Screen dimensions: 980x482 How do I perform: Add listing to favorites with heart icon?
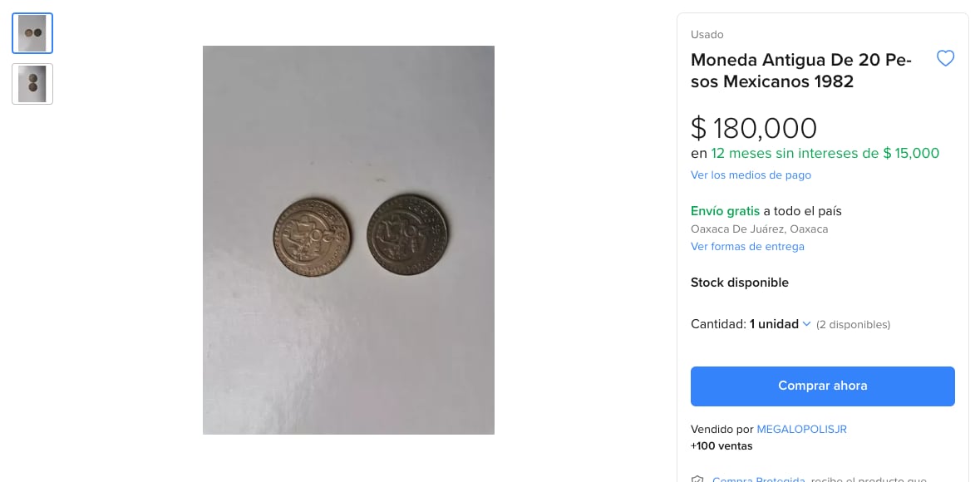[x=945, y=58]
